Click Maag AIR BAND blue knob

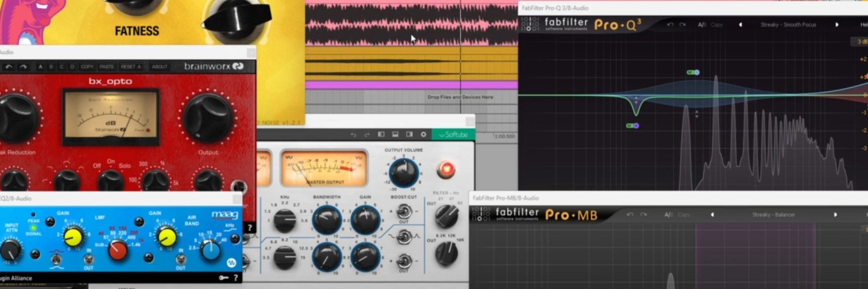coord(211,250)
